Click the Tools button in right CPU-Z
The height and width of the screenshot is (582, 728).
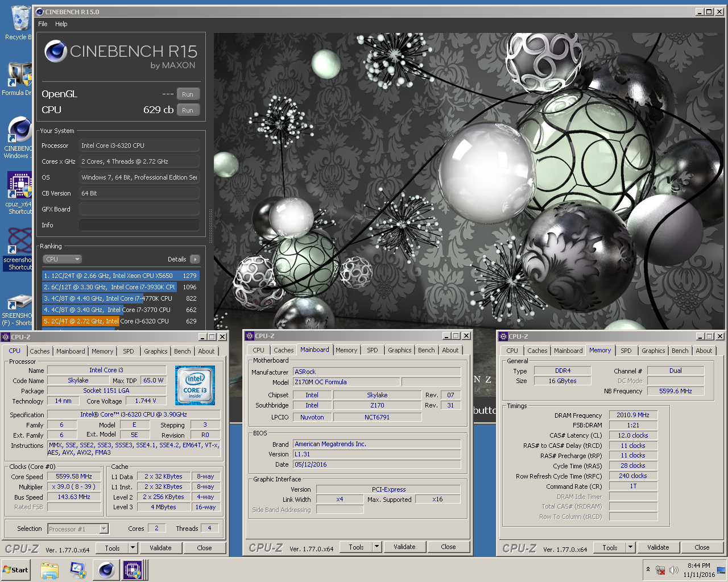pos(610,547)
